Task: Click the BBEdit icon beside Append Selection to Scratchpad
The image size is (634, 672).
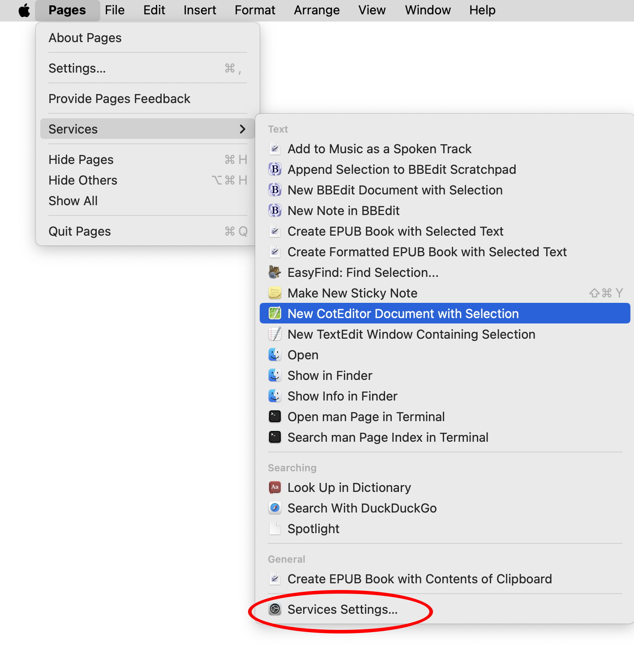Action: click(275, 169)
